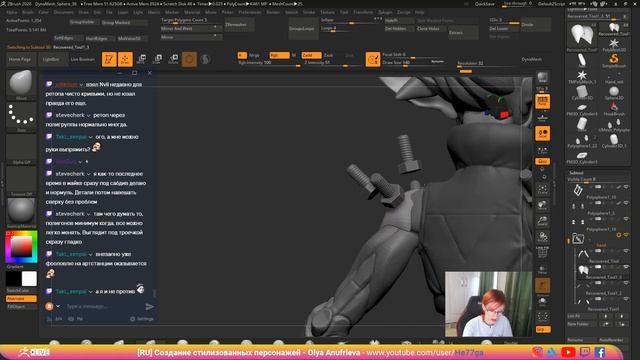The image size is (640, 360).
Task: Adjust the Target Polygons Count slider
Action: 191,20
